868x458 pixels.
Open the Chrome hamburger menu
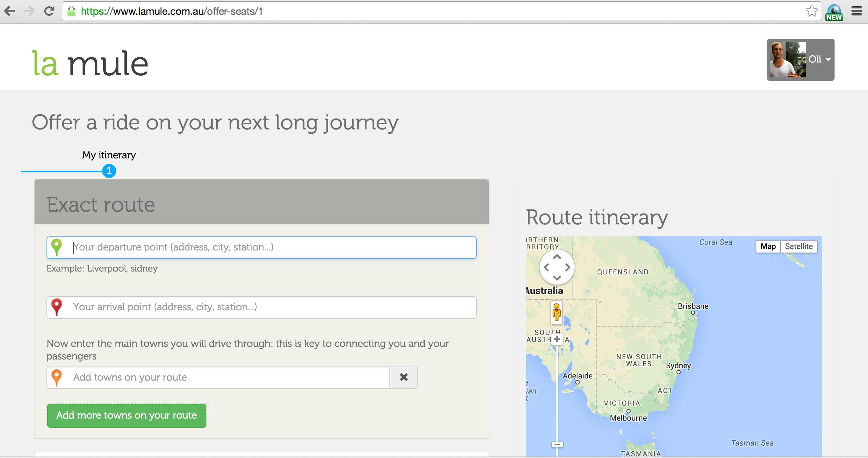pos(857,11)
